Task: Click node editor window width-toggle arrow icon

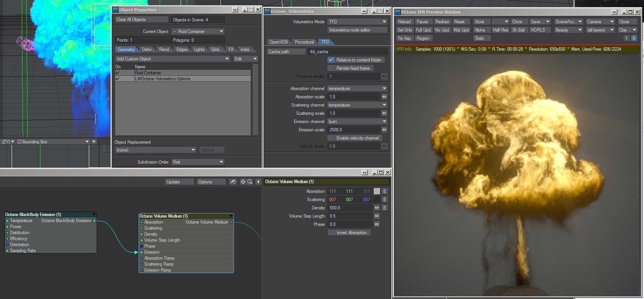Action: [x=365, y=173]
